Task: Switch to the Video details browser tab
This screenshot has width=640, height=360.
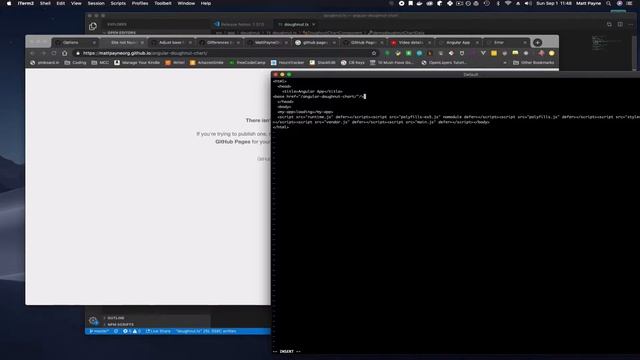Action: coord(410,42)
